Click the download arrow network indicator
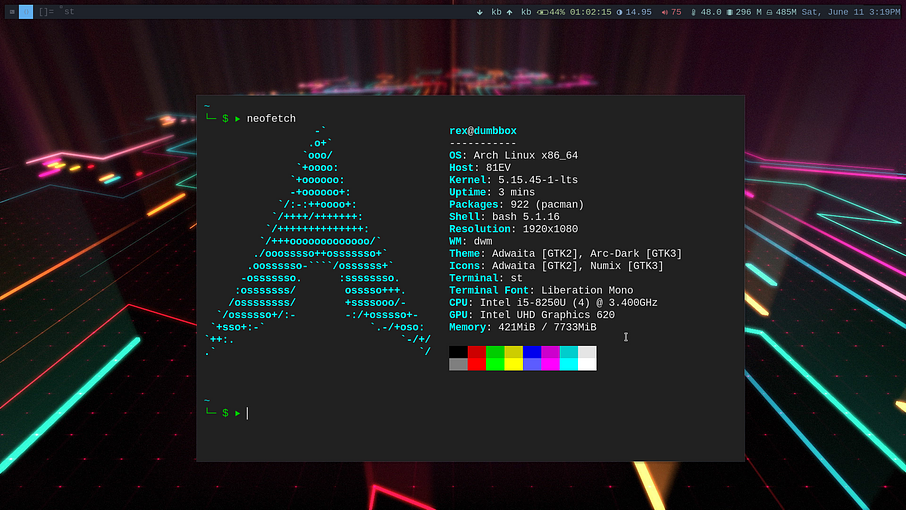Screen dimensions: 906x510 click(x=480, y=12)
